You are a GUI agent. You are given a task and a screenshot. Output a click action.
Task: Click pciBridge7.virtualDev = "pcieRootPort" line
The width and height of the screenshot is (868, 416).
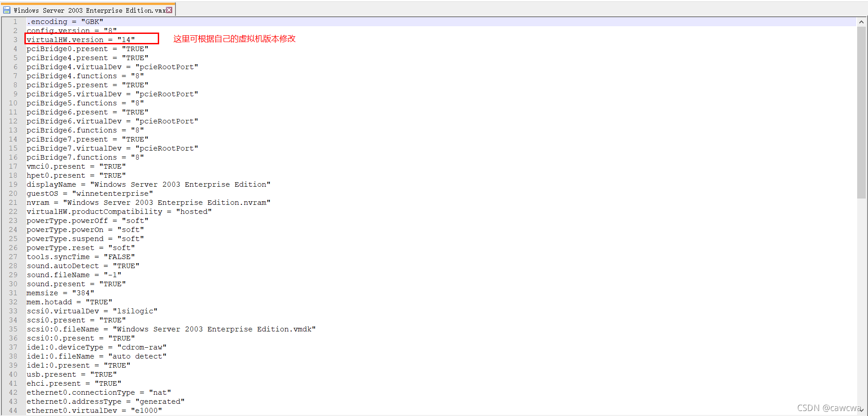pos(112,148)
